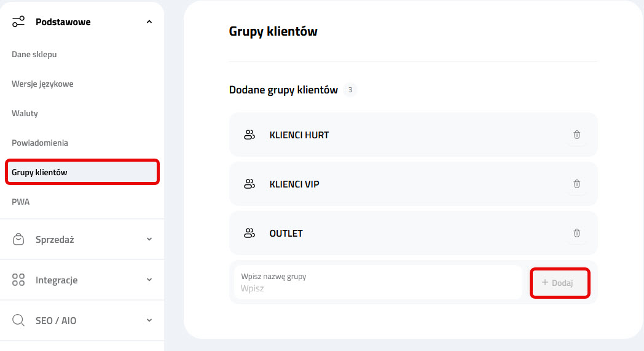
Task: Click the Podstawowe section label
Action: tap(63, 22)
